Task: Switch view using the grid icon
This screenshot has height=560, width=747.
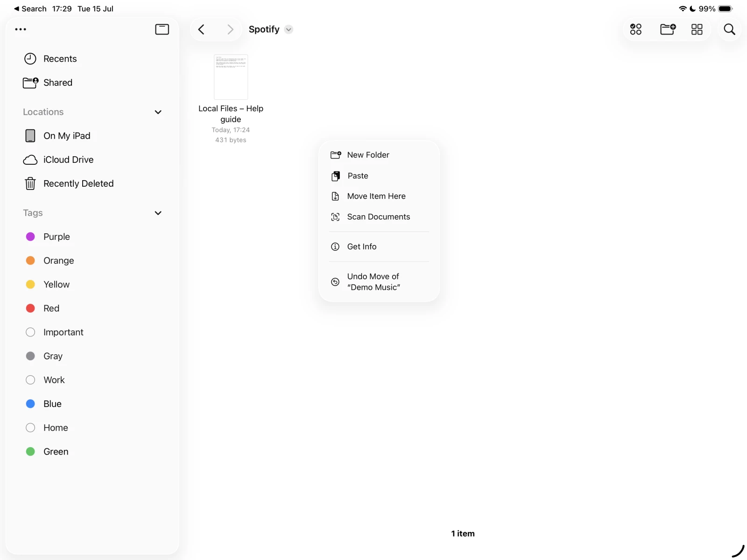Action: pyautogui.click(x=697, y=29)
